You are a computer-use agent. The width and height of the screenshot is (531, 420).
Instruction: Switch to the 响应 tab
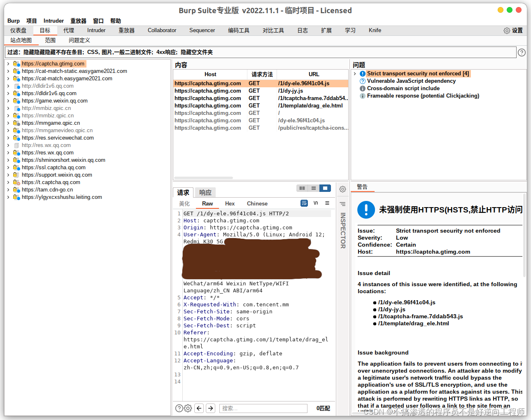(205, 192)
